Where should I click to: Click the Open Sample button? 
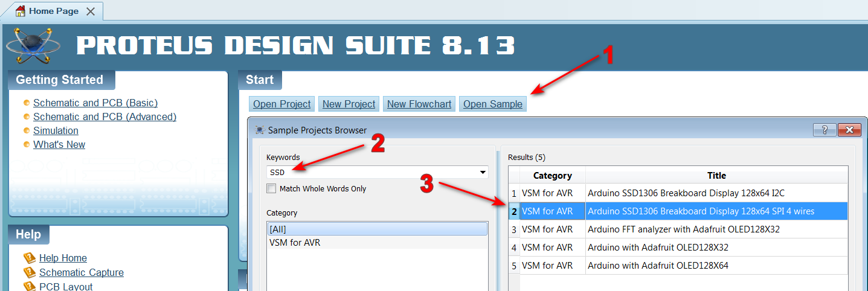pos(493,104)
